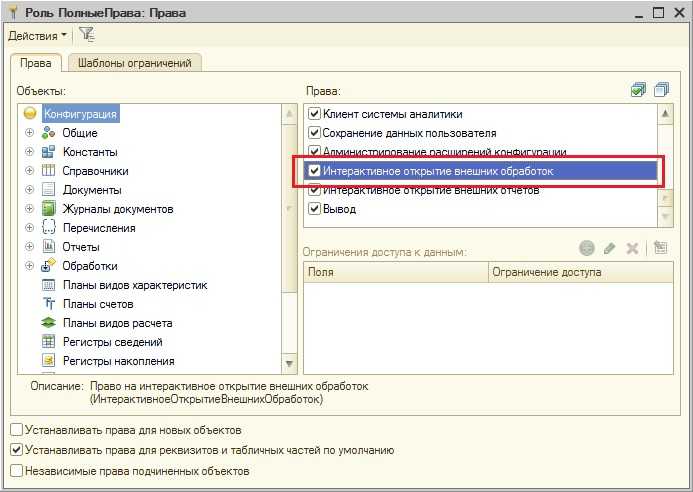Expand the Обработки tree node
The width and height of the screenshot is (693, 492).
coord(30,266)
